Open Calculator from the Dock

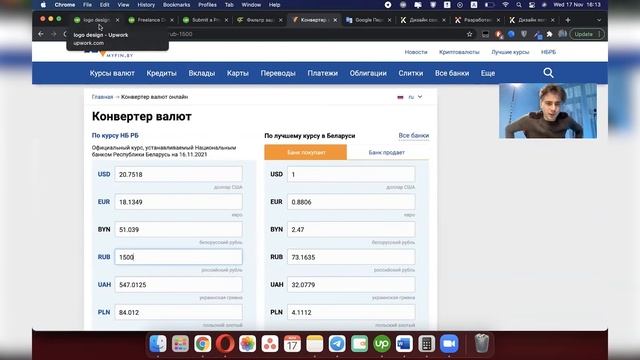[x=427, y=344]
